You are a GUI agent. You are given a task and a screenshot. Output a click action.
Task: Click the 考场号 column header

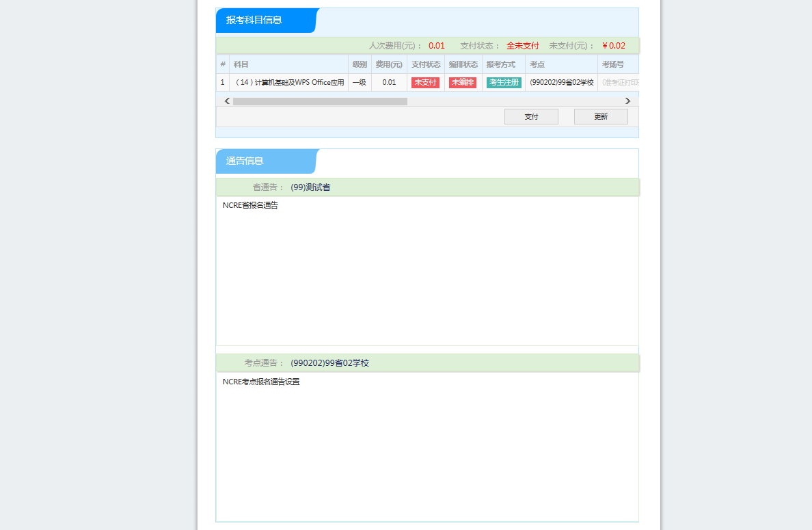pyautogui.click(x=612, y=64)
